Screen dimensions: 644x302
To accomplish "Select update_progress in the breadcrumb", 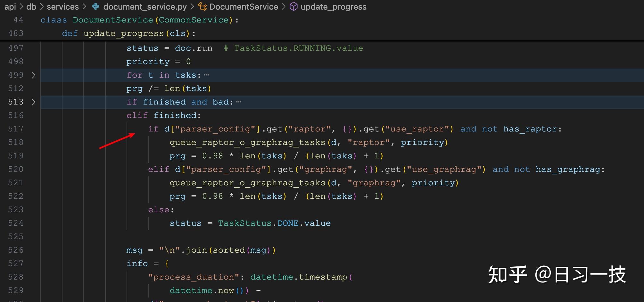I will 334,7.
